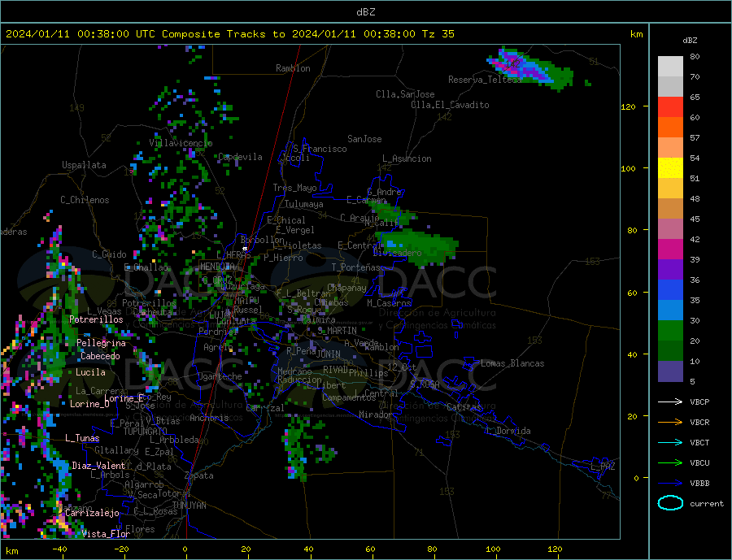Click the S_Francisco map label
The width and height of the screenshot is (732, 560).
[x=320, y=150]
